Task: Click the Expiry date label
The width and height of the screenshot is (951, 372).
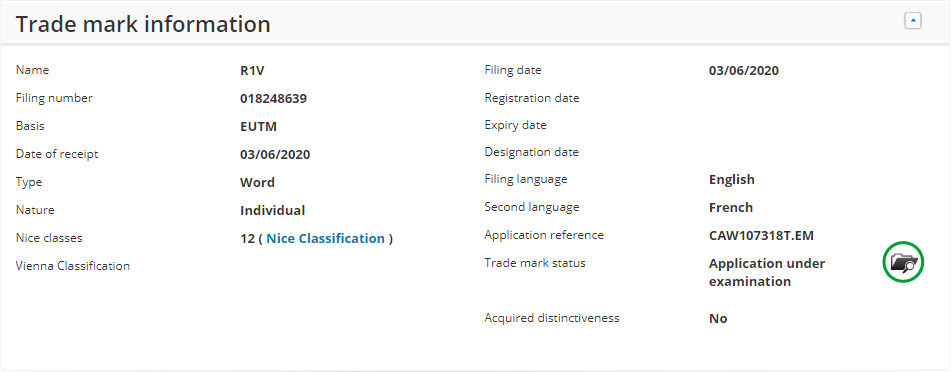Action: [516, 125]
